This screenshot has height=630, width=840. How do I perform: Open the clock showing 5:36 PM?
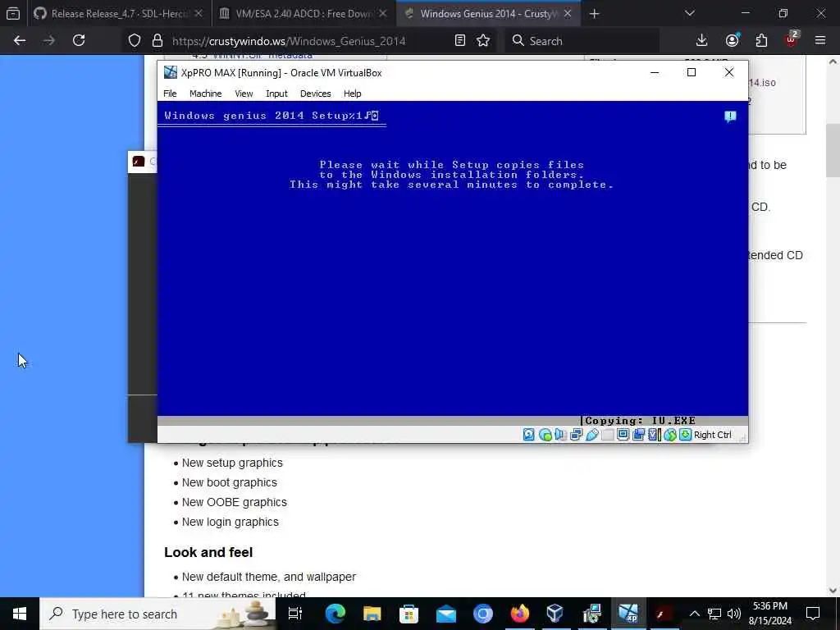click(769, 614)
